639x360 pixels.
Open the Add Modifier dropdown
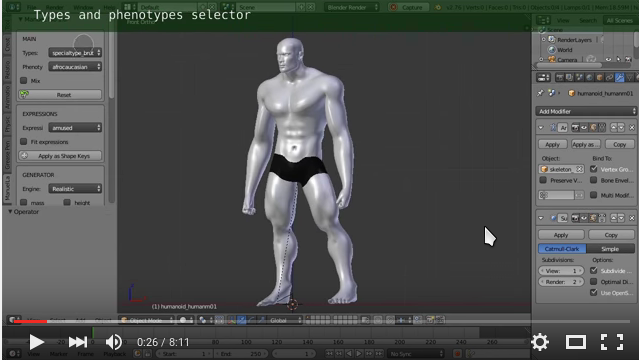586,111
